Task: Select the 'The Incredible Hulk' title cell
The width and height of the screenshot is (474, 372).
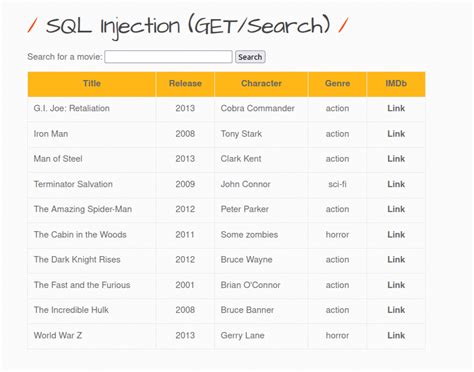Action: [x=92, y=310]
